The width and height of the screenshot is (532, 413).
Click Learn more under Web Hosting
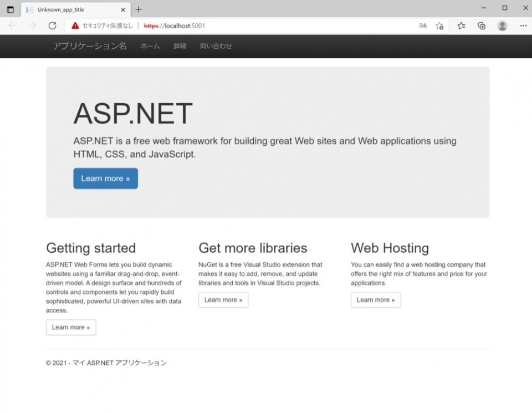(376, 300)
